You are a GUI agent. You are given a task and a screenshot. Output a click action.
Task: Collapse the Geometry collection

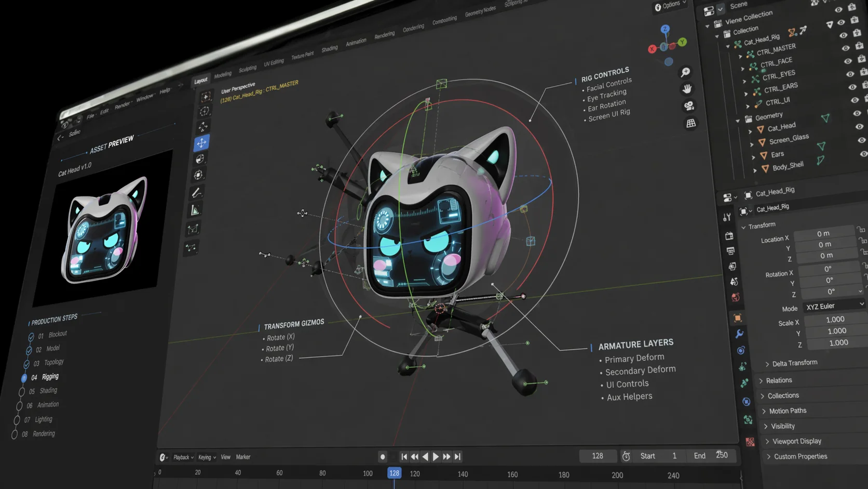point(738,121)
